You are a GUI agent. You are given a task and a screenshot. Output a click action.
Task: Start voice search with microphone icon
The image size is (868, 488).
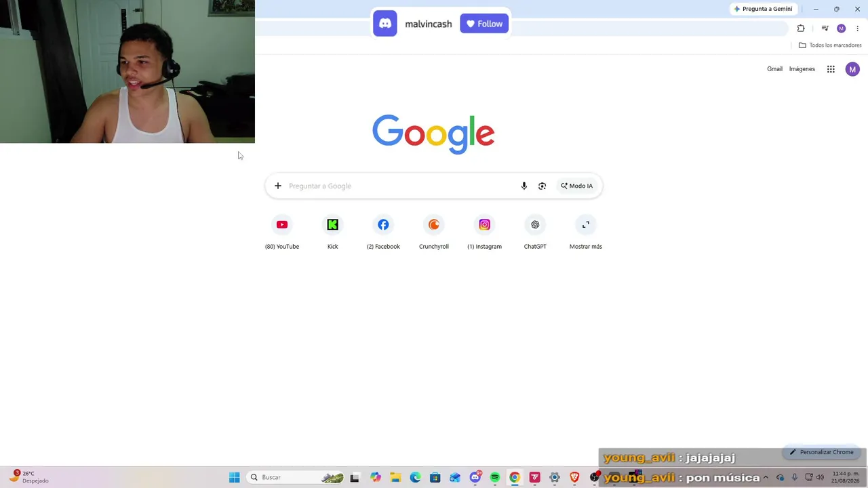pos(524,186)
